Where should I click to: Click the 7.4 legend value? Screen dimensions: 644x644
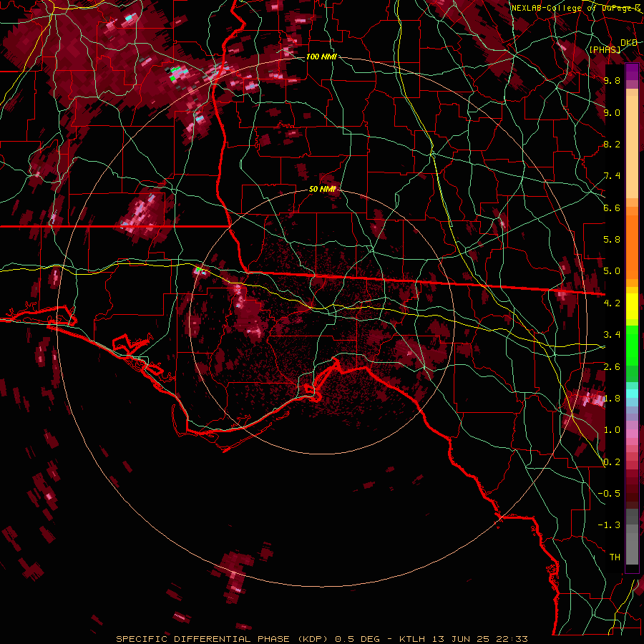[612, 176]
